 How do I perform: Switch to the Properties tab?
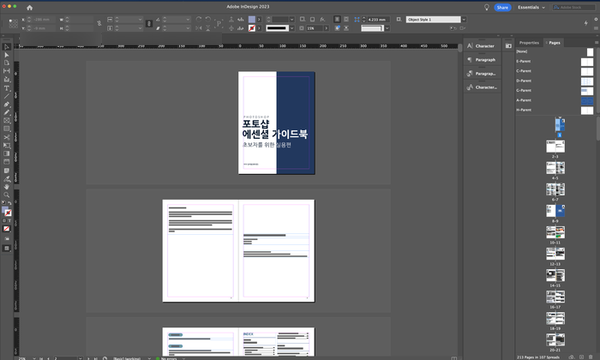(529, 43)
